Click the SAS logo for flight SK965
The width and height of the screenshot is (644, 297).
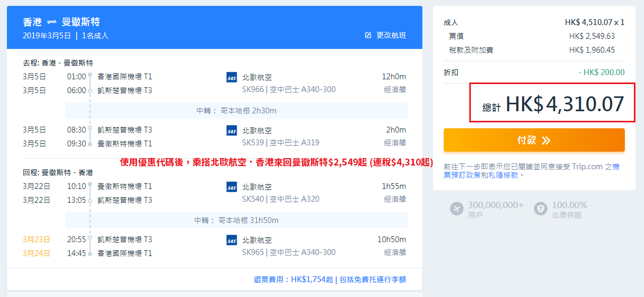[232, 240]
